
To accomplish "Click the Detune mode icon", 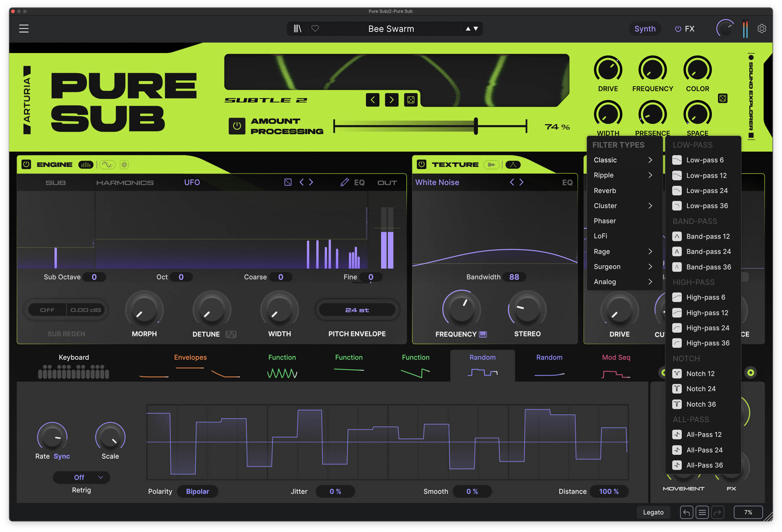I will click(x=231, y=334).
